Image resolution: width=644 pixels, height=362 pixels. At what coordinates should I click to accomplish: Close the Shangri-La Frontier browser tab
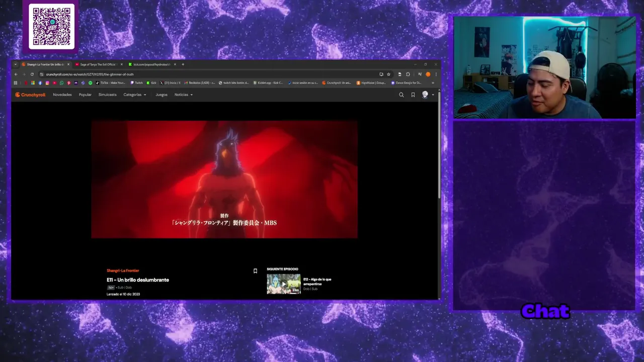[x=68, y=64]
